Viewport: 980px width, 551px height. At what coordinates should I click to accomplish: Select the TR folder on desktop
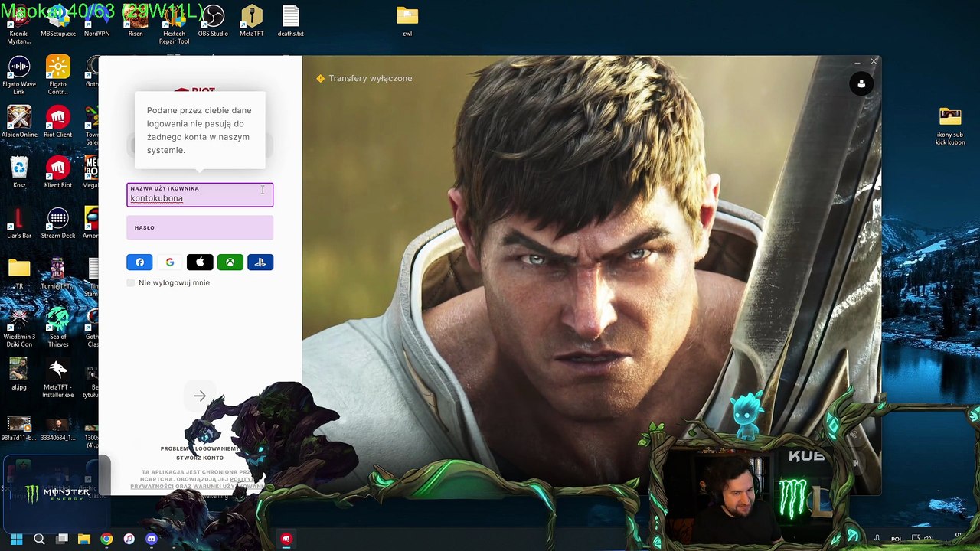point(19,273)
